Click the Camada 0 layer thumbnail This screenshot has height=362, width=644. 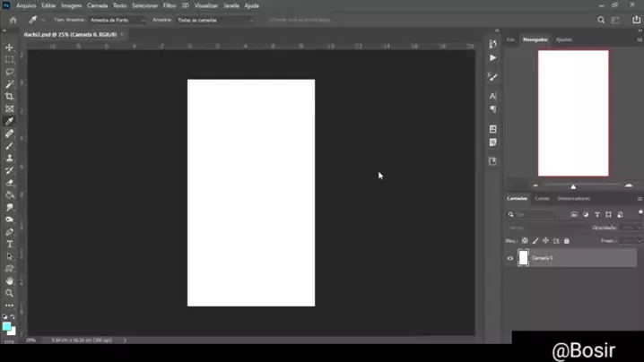point(523,258)
